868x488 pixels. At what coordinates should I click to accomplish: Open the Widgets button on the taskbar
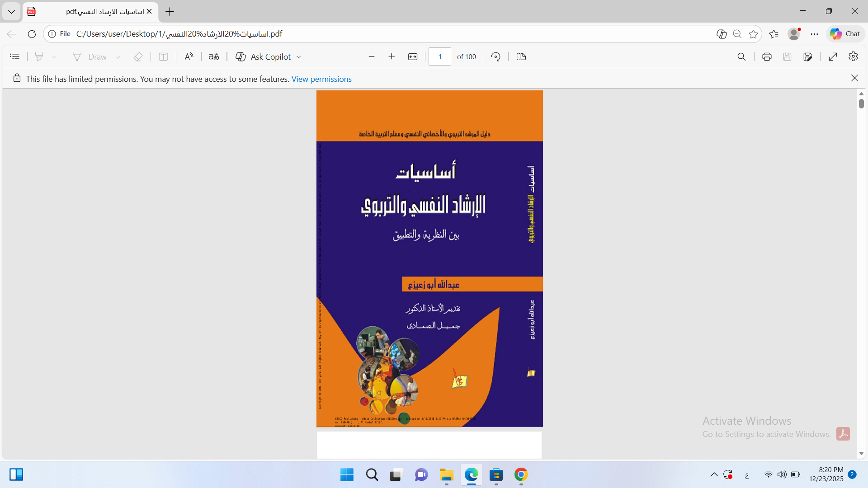click(16, 474)
